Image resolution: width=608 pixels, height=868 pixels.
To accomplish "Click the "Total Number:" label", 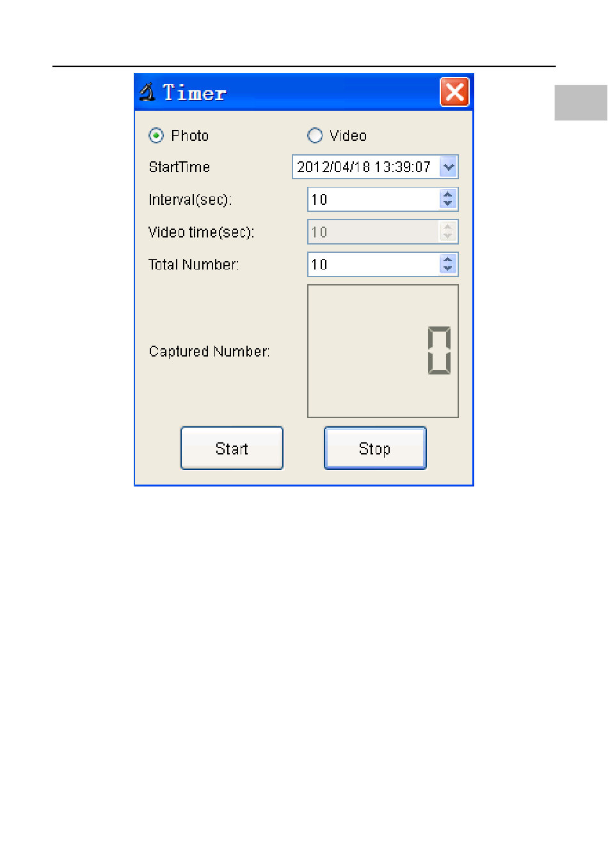I will click(194, 264).
